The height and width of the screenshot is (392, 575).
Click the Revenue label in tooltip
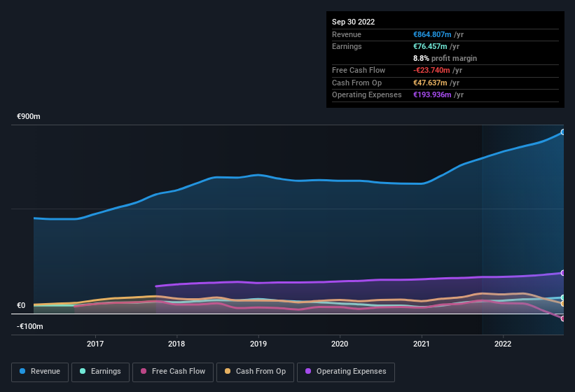coord(347,34)
